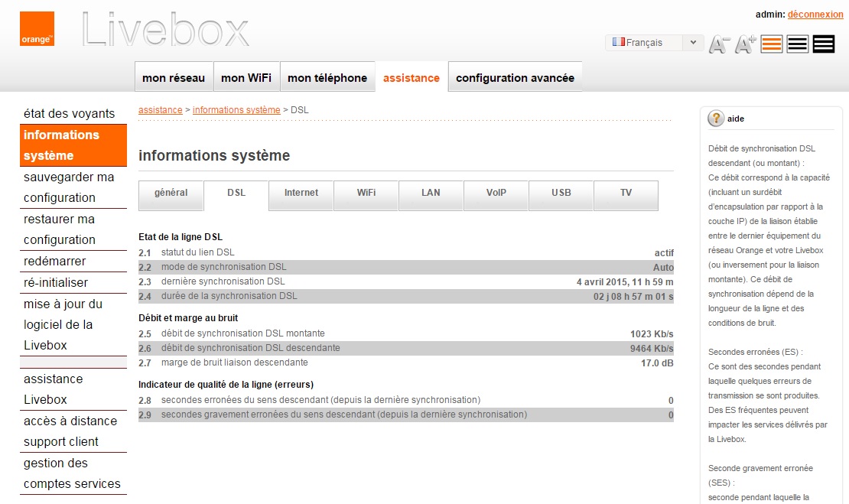Select the orange contrast theme icon
This screenshot has height=504, width=849.
point(772,44)
